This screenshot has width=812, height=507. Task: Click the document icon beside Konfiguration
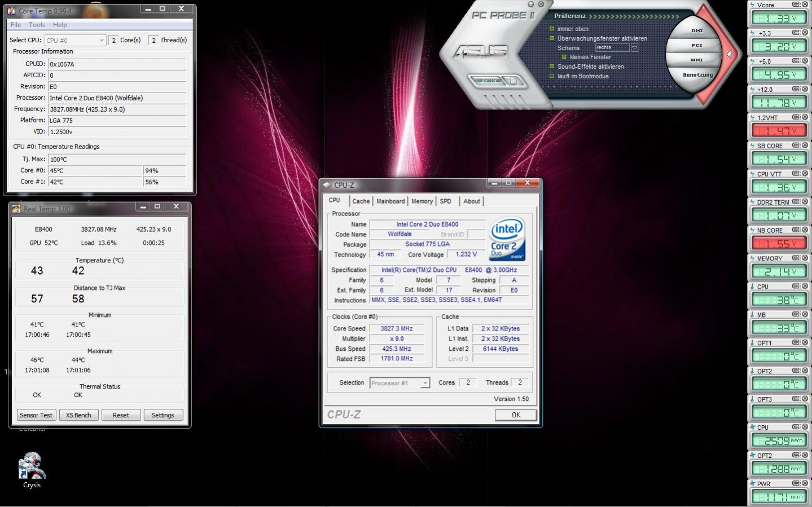[x=513, y=81]
